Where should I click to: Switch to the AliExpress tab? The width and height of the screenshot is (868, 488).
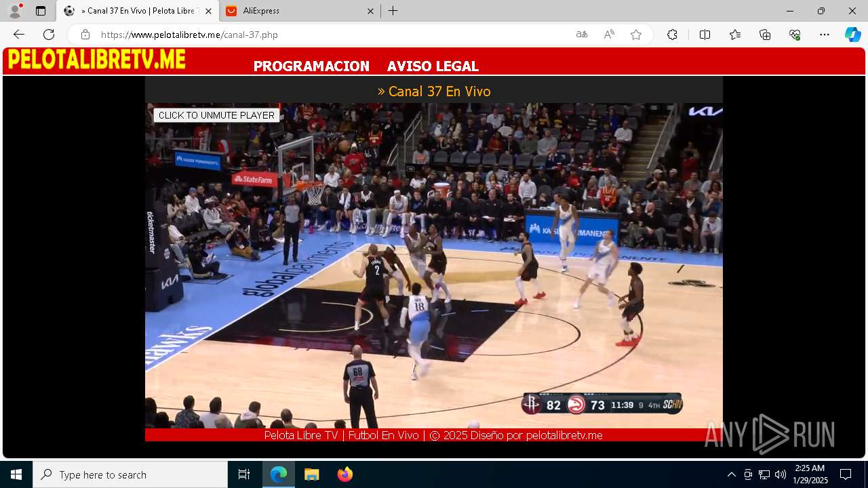(x=300, y=11)
